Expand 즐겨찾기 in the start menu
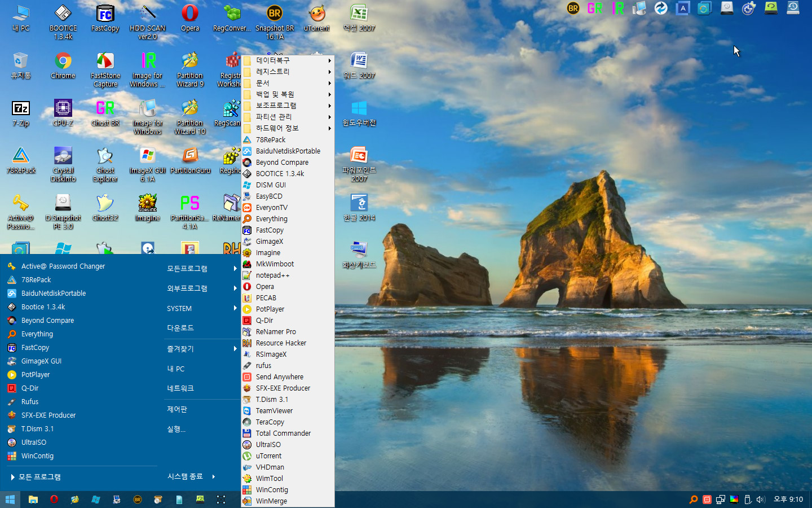Image resolution: width=812 pixels, height=508 pixels. (x=201, y=349)
